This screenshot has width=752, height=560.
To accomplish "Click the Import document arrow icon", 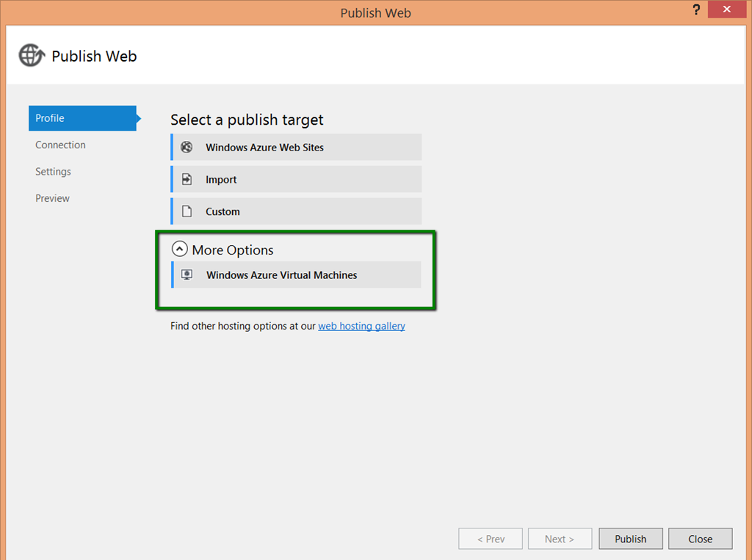I will [187, 179].
